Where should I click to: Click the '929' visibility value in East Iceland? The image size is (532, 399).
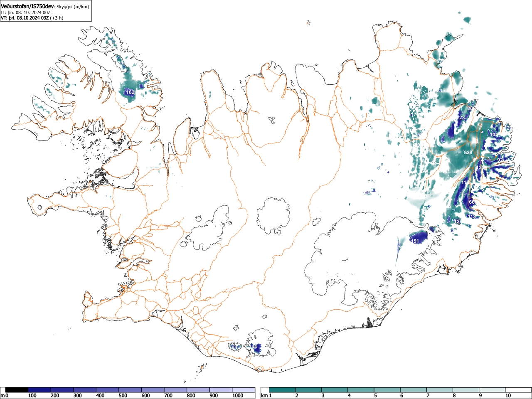[x=468, y=153]
